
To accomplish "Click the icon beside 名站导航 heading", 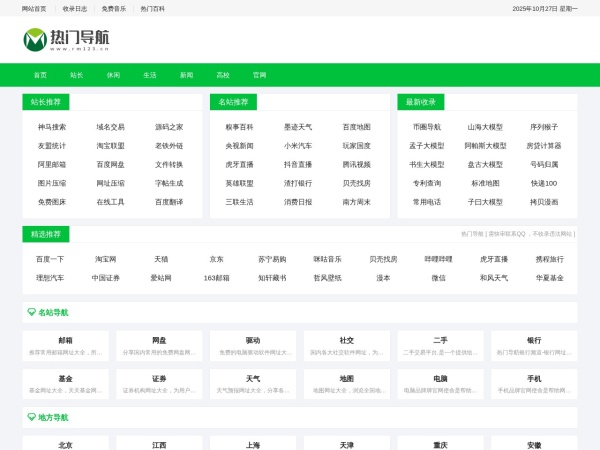I will click(x=32, y=312).
